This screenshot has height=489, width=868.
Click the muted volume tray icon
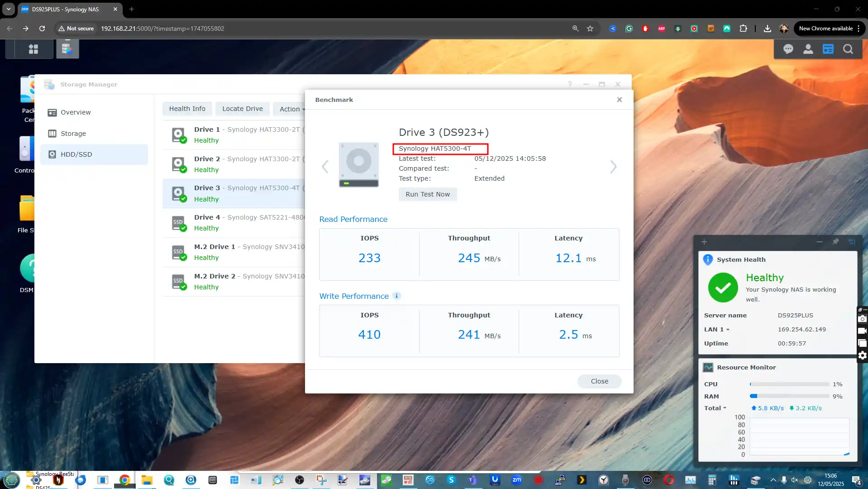(x=794, y=480)
